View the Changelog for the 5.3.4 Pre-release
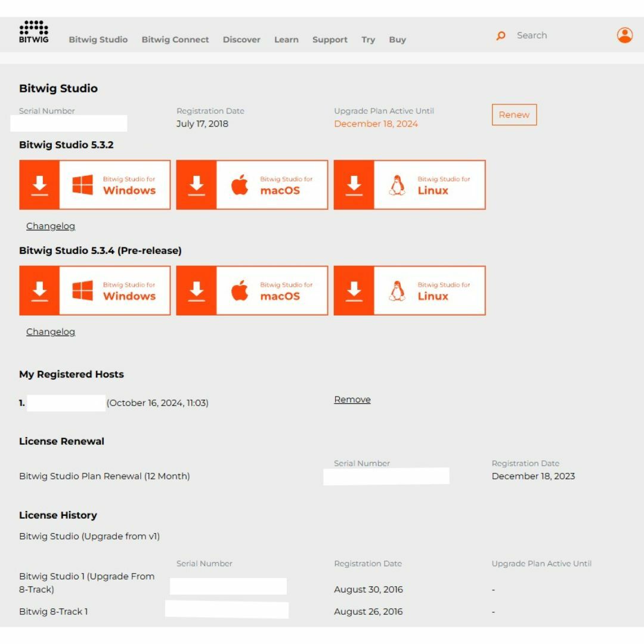644x644 pixels. pyautogui.click(x=51, y=332)
